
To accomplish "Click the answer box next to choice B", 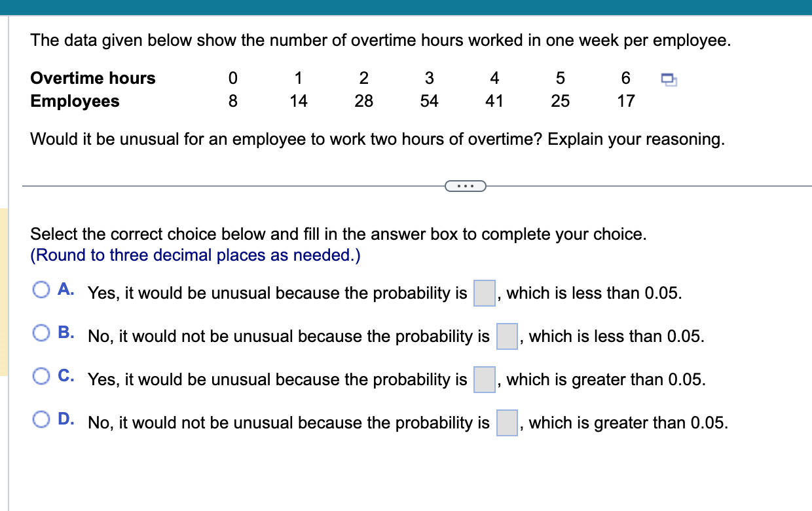I will pos(506,336).
